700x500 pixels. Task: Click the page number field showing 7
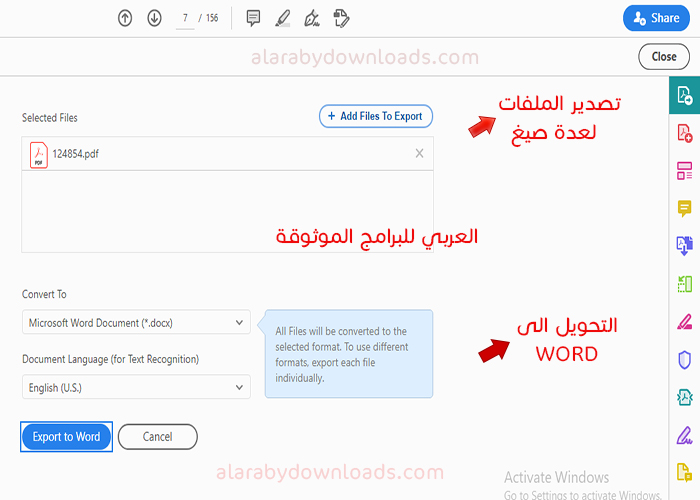(185, 19)
